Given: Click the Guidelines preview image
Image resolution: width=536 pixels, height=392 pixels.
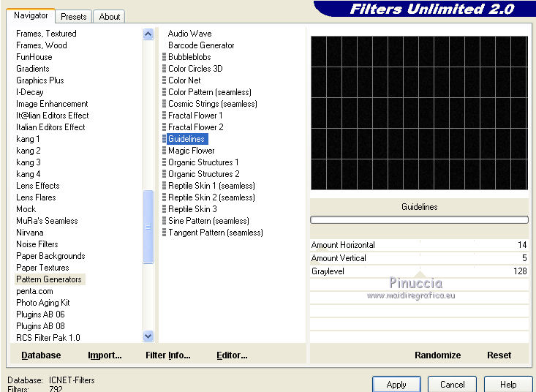Looking at the screenshot, I should tap(420, 113).
